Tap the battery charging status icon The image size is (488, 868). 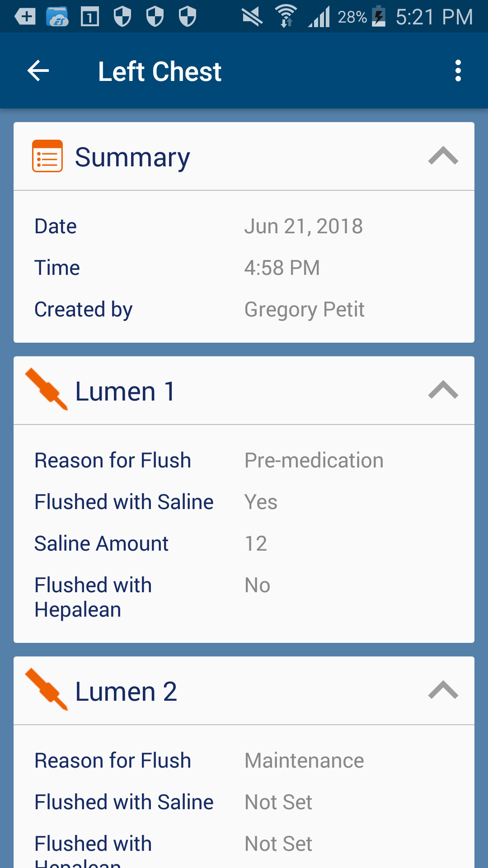(379, 16)
